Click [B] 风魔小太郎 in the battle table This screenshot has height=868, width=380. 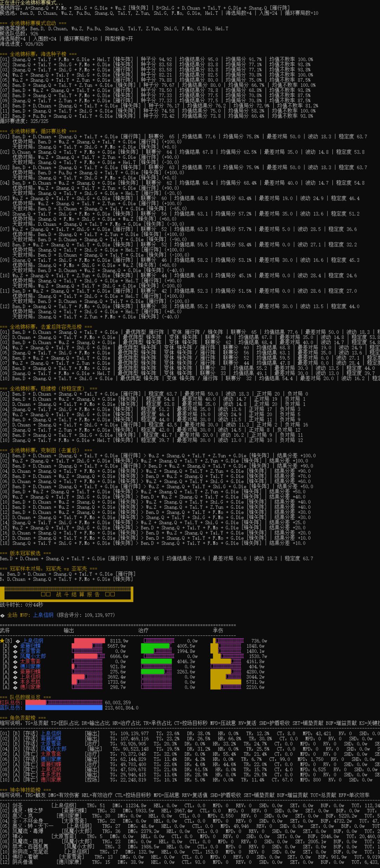coord(33,656)
